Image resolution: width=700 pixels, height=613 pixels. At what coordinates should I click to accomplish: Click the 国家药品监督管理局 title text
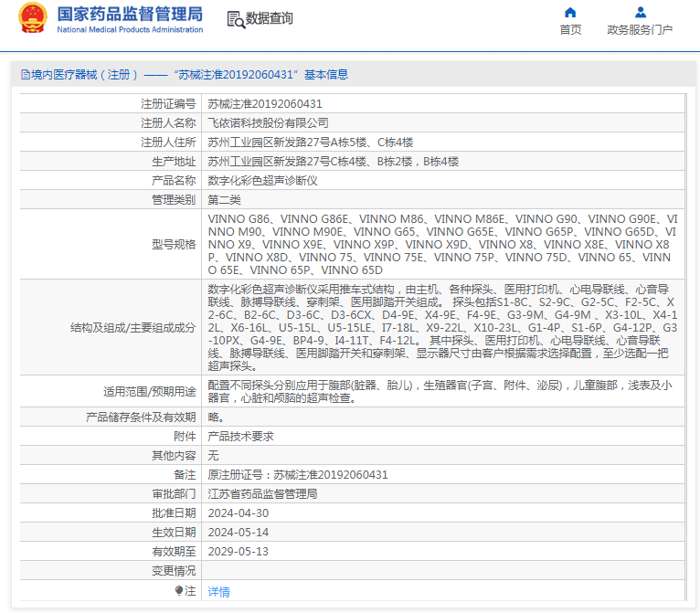[130, 15]
